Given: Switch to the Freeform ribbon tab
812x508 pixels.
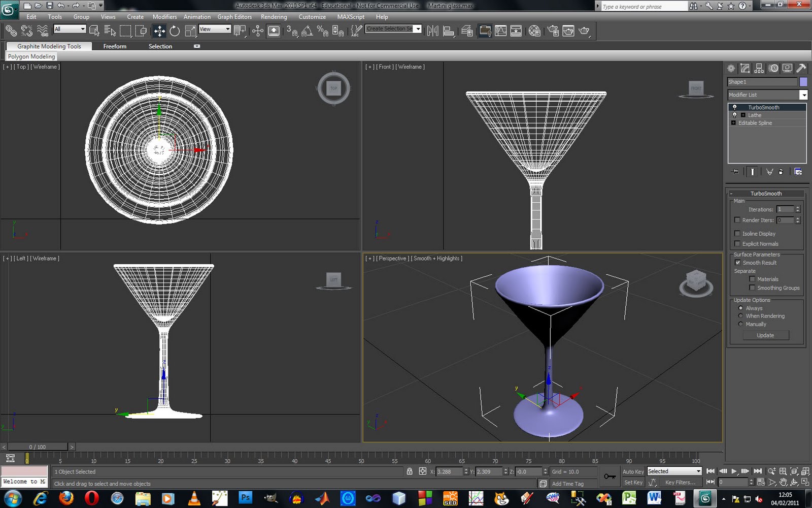Looking at the screenshot, I should pyautogui.click(x=114, y=46).
